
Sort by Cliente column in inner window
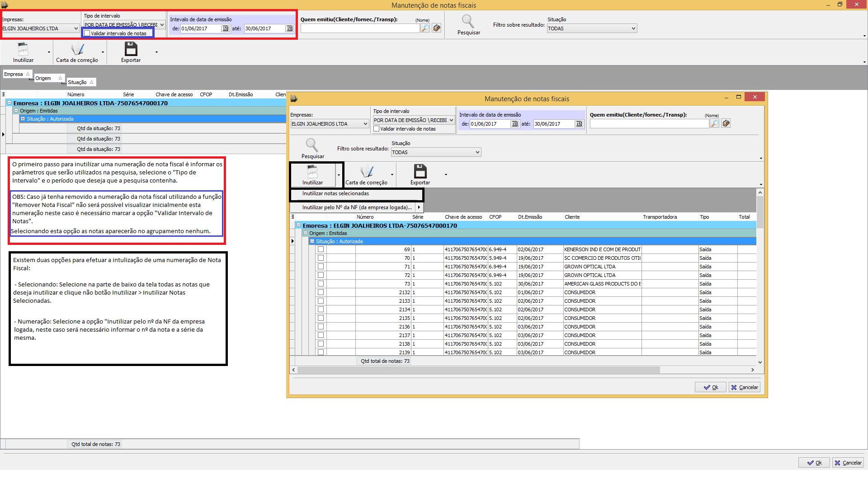(602, 217)
